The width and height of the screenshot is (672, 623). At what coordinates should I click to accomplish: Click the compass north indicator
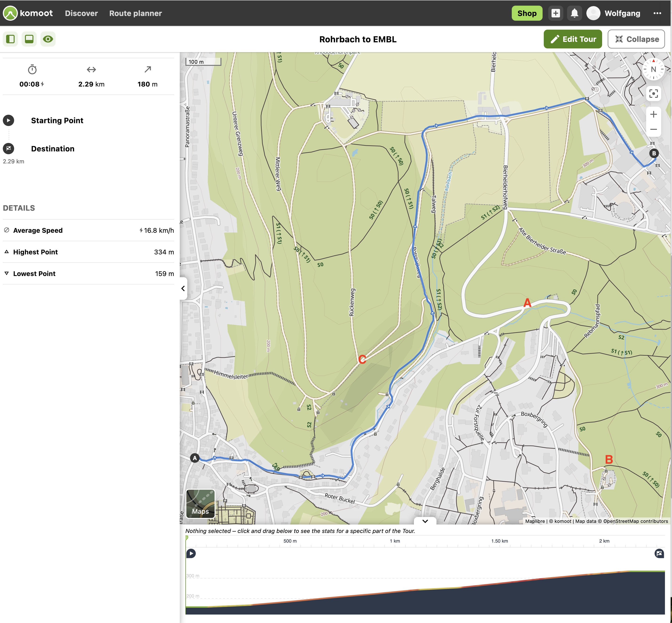point(653,69)
